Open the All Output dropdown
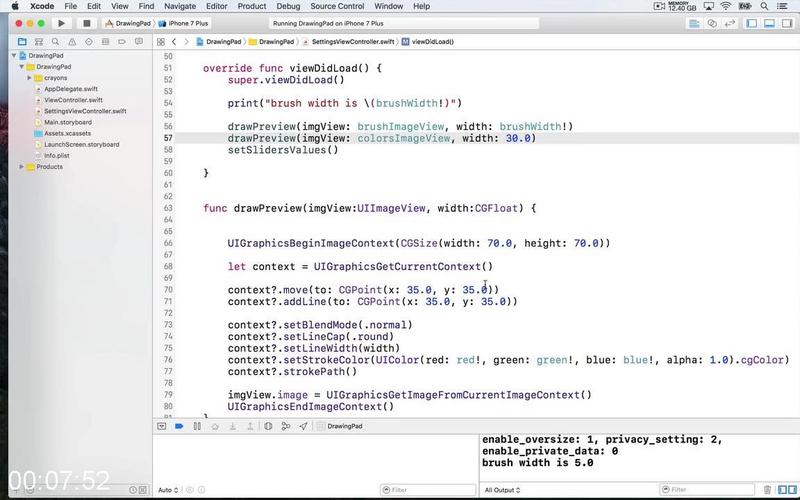The height and width of the screenshot is (500, 800). 502,490
